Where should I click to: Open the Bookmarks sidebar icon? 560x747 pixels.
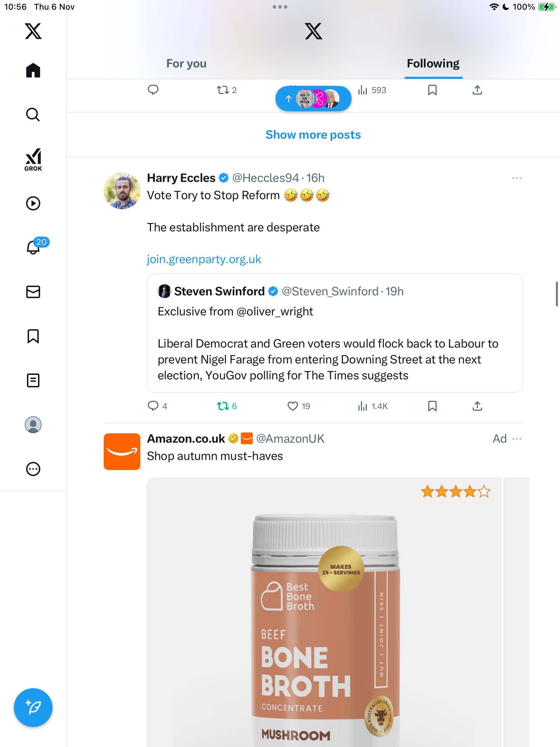click(x=33, y=336)
